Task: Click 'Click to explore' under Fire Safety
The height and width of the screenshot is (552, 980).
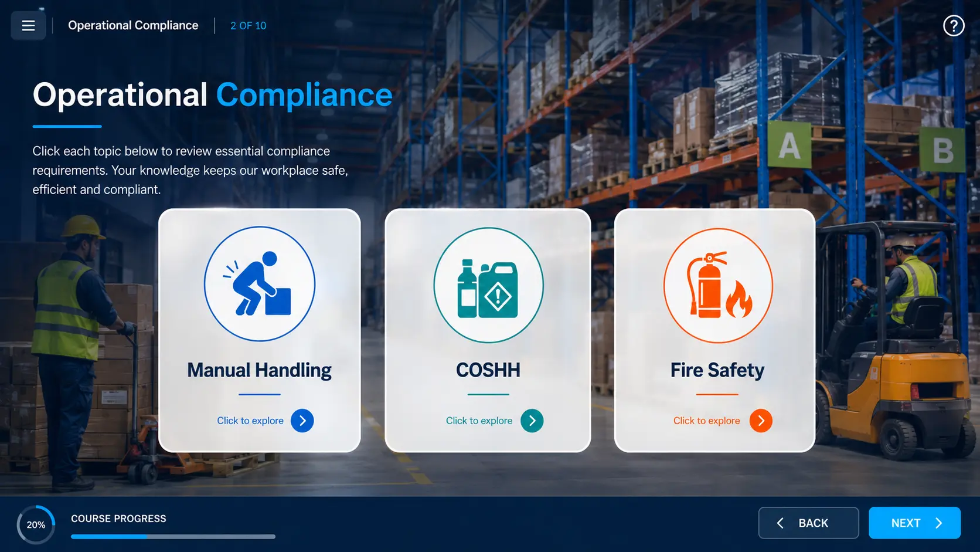Action: pos(706,421)
